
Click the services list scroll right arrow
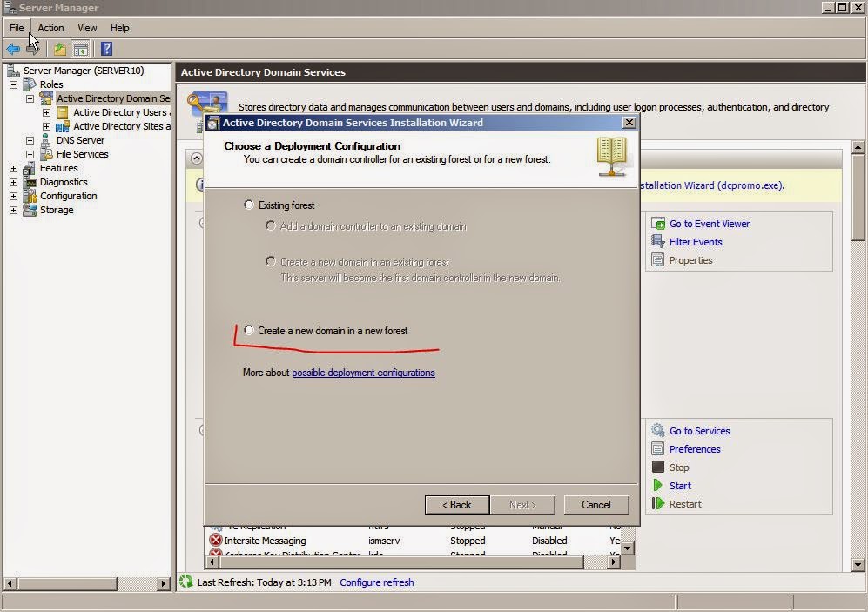(614, 562)
